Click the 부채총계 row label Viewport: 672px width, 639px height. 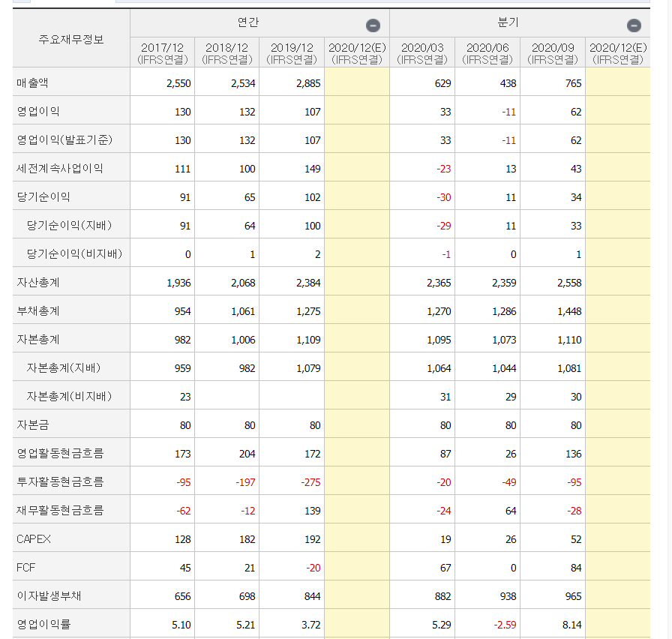pos(37,310)
